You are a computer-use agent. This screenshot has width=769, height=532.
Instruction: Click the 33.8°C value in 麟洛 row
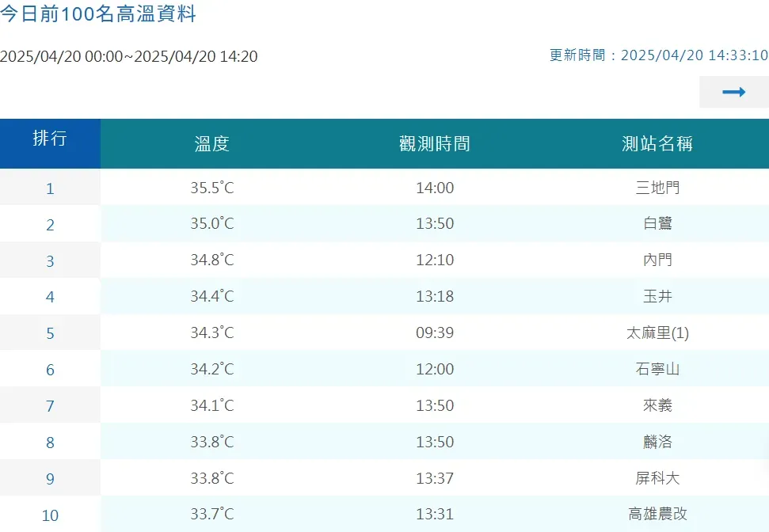point(212,442)
